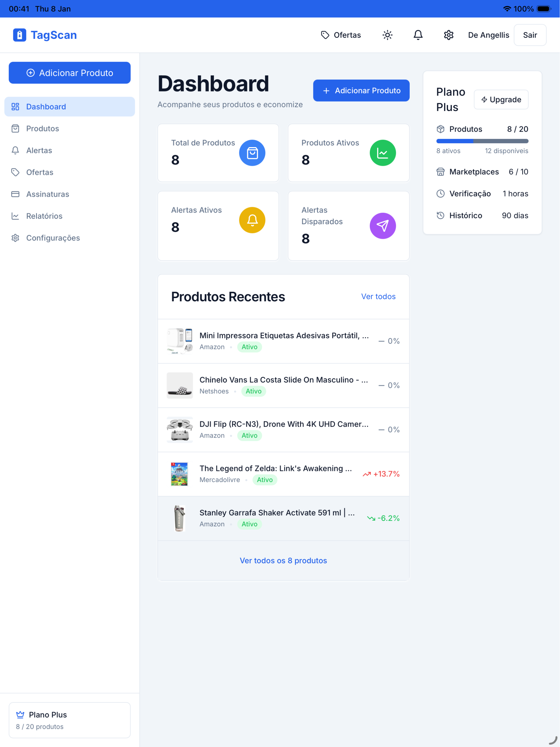Click the battery status icon

click(544, 9)
